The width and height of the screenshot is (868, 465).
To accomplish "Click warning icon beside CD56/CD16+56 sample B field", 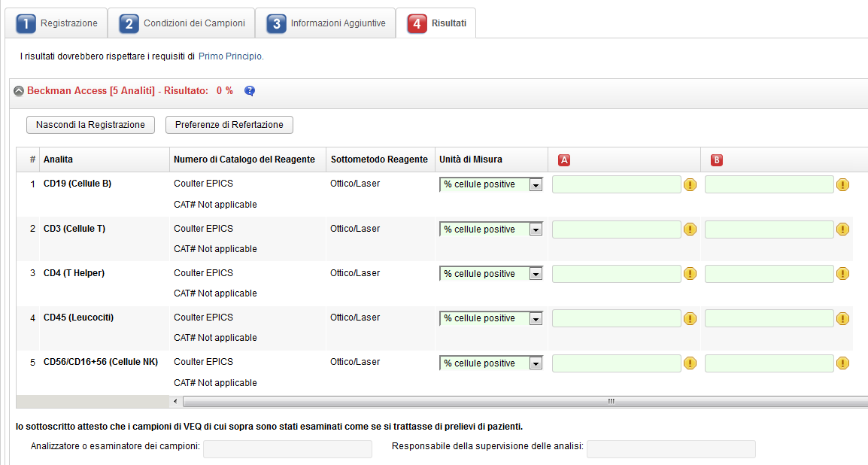I will 842,363.
